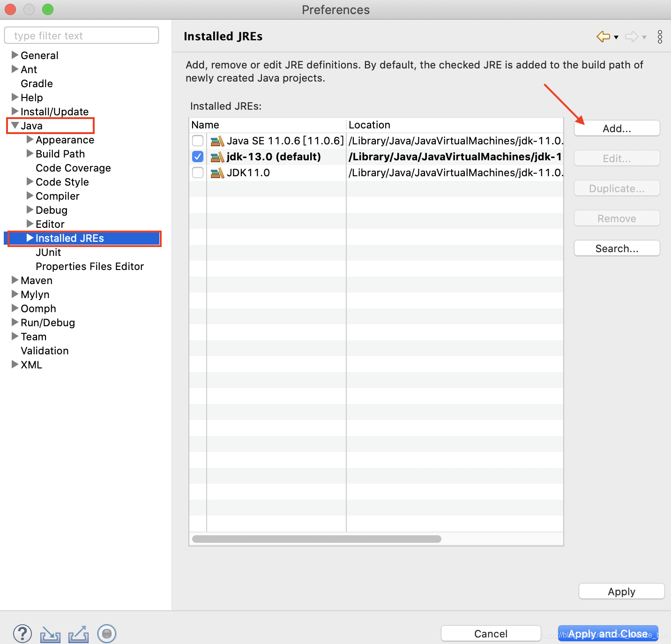
Task: Expand the Editor node
Action: (30, 224)
